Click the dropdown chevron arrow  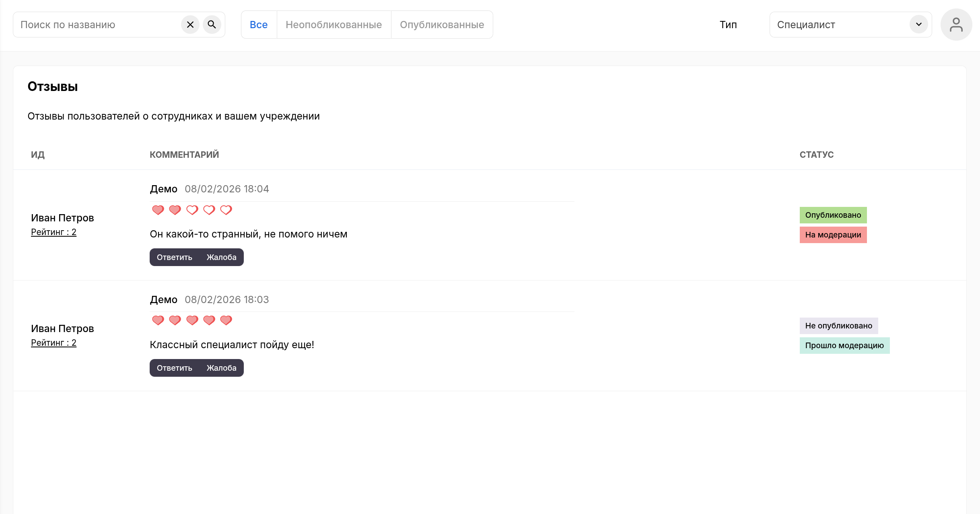pyautogui.click(x=918, y=25)
